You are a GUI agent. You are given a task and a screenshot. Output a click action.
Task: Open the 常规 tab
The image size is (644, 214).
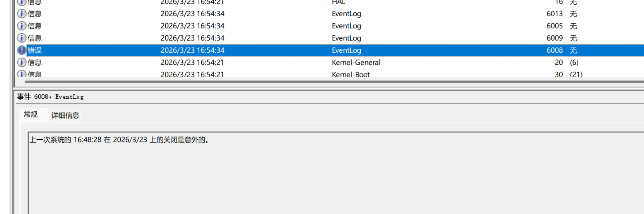(x=31, y=115)
